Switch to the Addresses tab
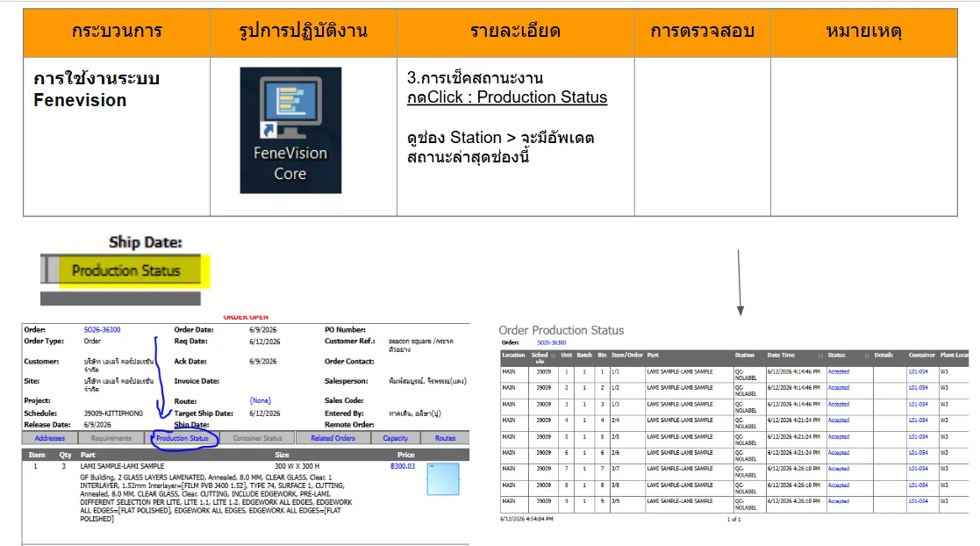This screenshot has height=546, width=980. 49,438
